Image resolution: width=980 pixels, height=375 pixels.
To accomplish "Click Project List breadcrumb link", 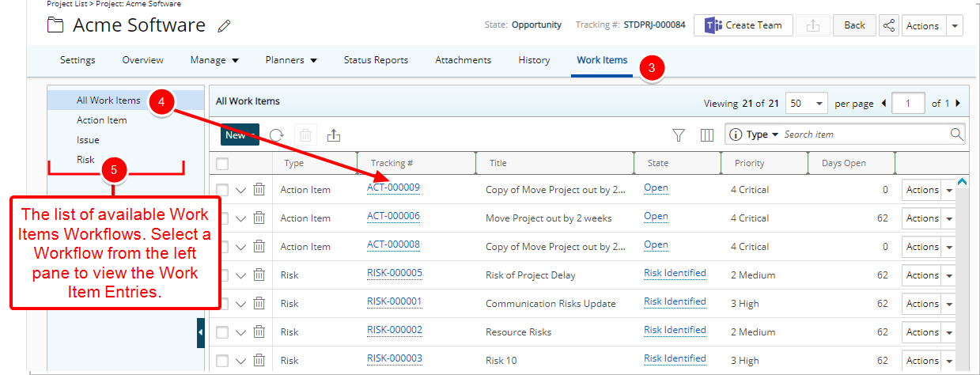I will [x=68, y=4].
